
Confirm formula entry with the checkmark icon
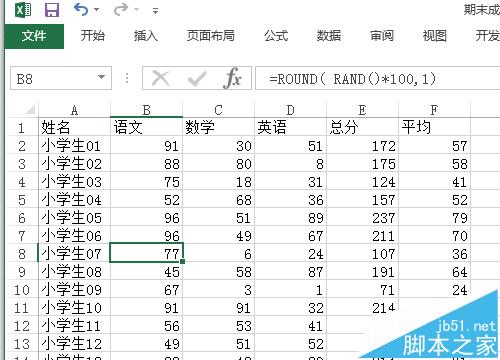click(197, 79)
